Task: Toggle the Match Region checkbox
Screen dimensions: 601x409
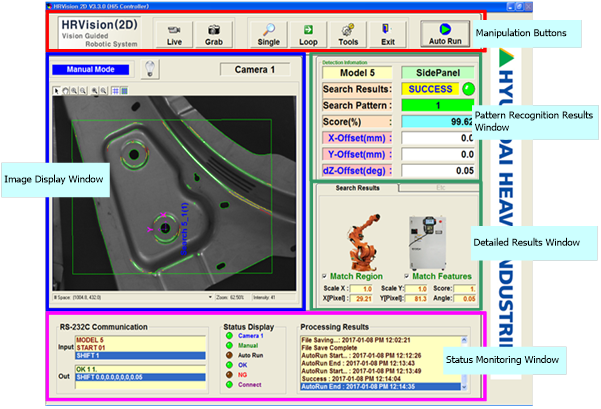Action: click(325, 276)
